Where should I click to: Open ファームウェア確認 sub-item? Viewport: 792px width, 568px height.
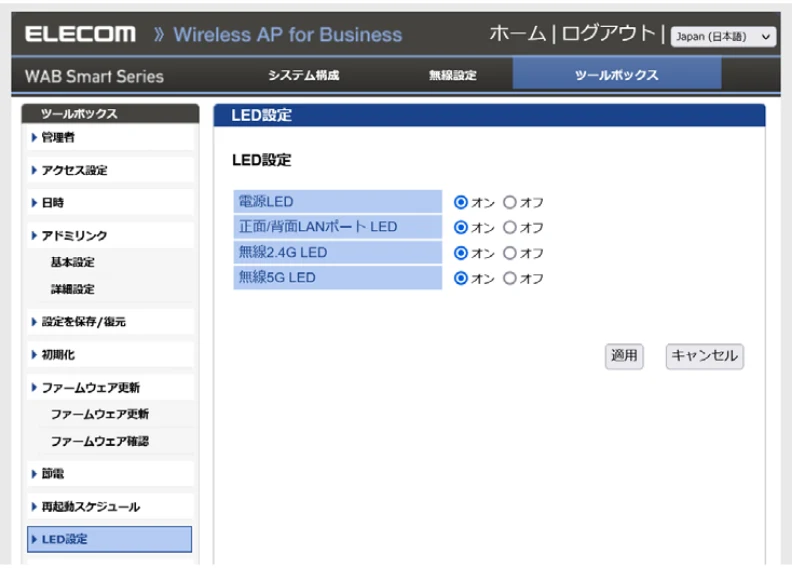pos(100,441)
